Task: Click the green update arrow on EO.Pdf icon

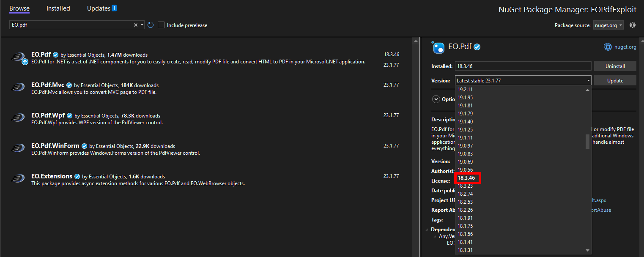Action: pyautogui.click(x=25, y=62)
